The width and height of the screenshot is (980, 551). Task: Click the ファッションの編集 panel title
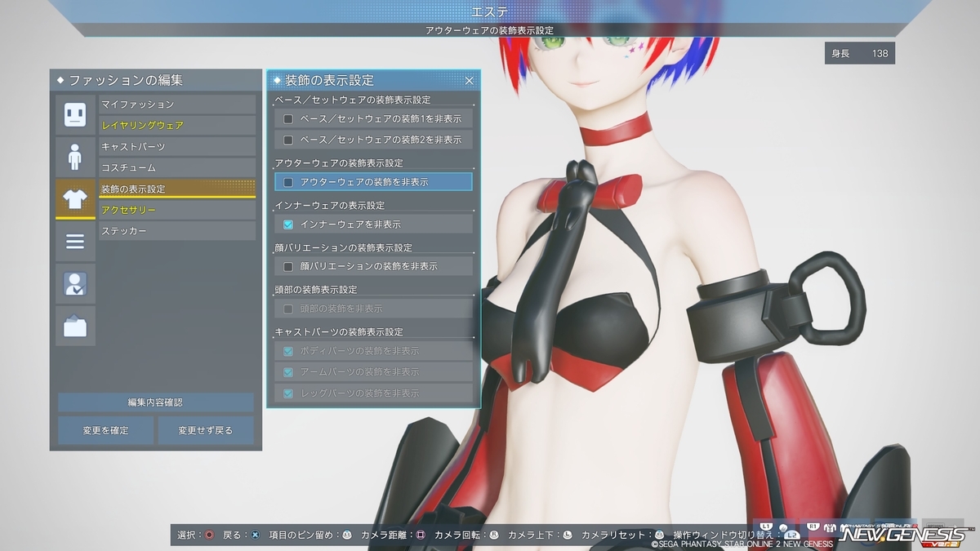pyautogui.click(x=125, y=80)
